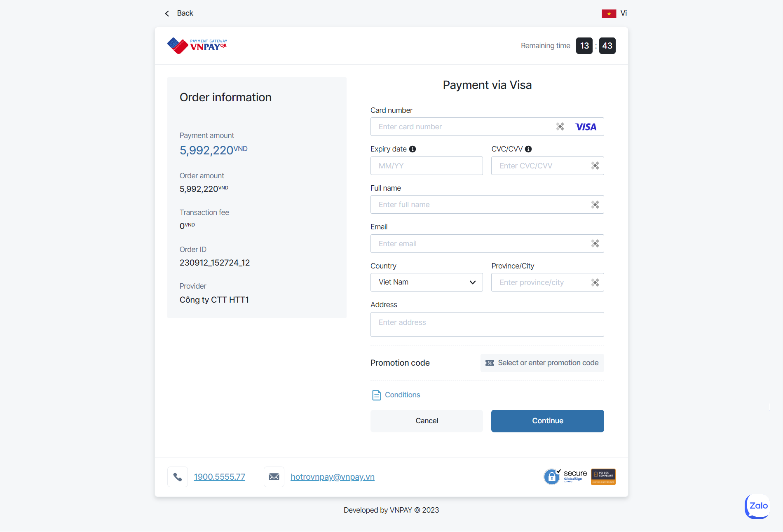The height and width of the screenshot is (532, 783).
Task: Click the CVC/CVV info icon
Action: tap(528, 149)
